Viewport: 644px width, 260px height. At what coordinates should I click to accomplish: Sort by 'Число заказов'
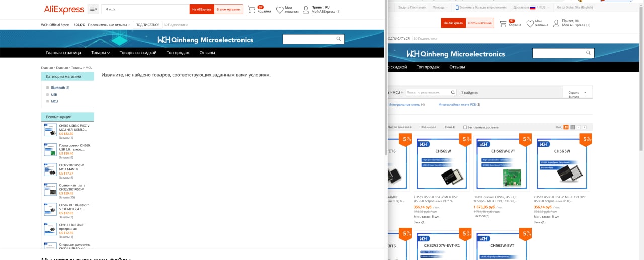pyautogui.click(x=400, y=127)
